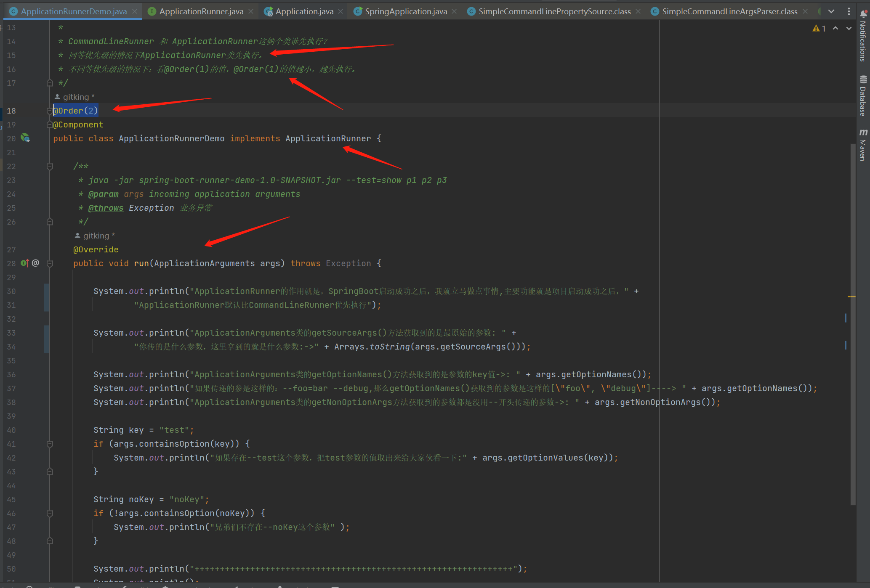Open the Notifications tool window
The height and width of the screenshot is (588, 870).
pos(863,37)
